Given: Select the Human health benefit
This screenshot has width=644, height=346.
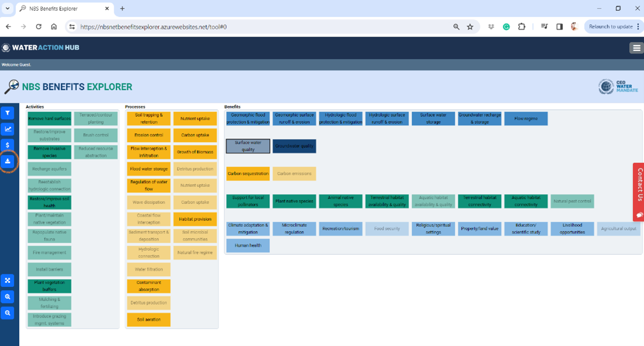Looking at the screenshot, I should coord(248,246).
